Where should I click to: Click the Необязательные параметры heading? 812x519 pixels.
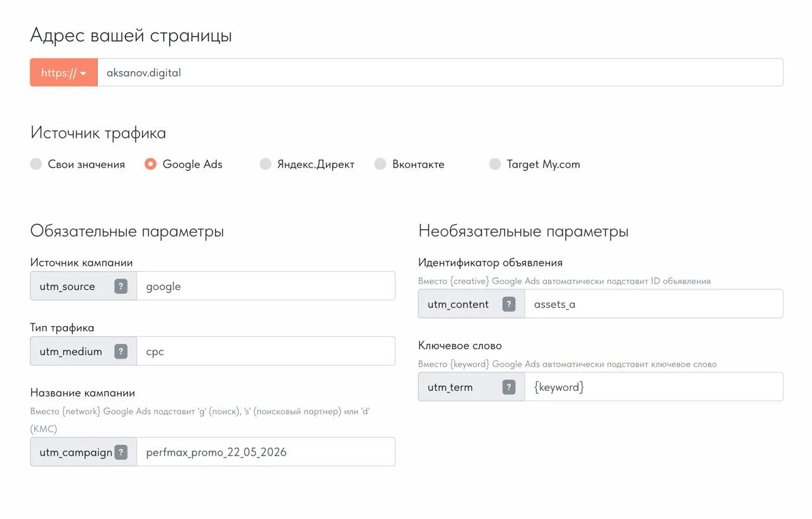coord(523,231)
